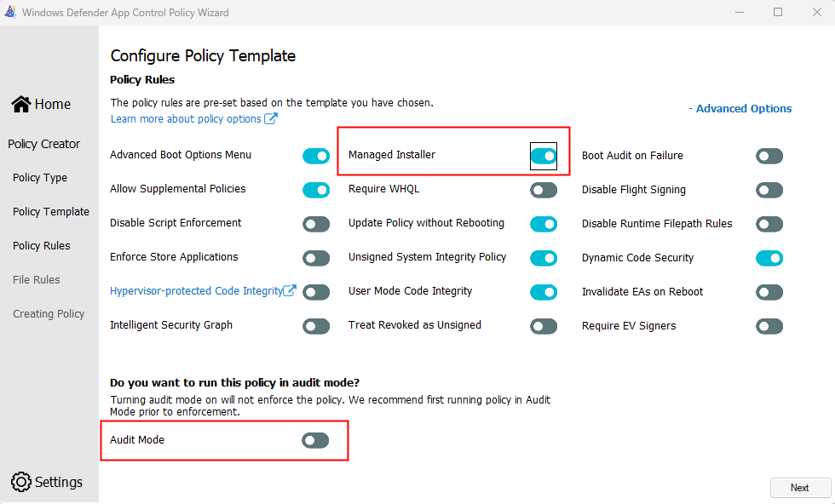The image size is (835, 504).
Task: Turn on Intelligent Security Graph
Action: [316, 326]
